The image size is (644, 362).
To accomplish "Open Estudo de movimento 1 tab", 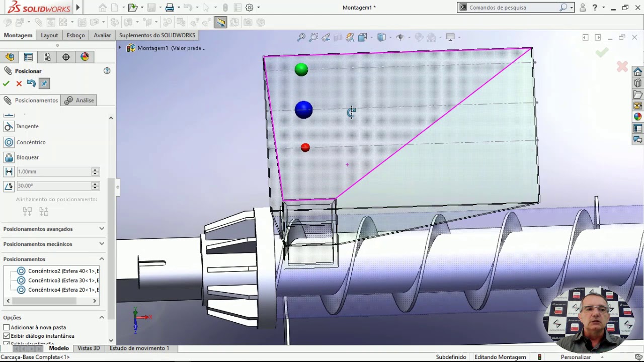I will click(139, 348).
